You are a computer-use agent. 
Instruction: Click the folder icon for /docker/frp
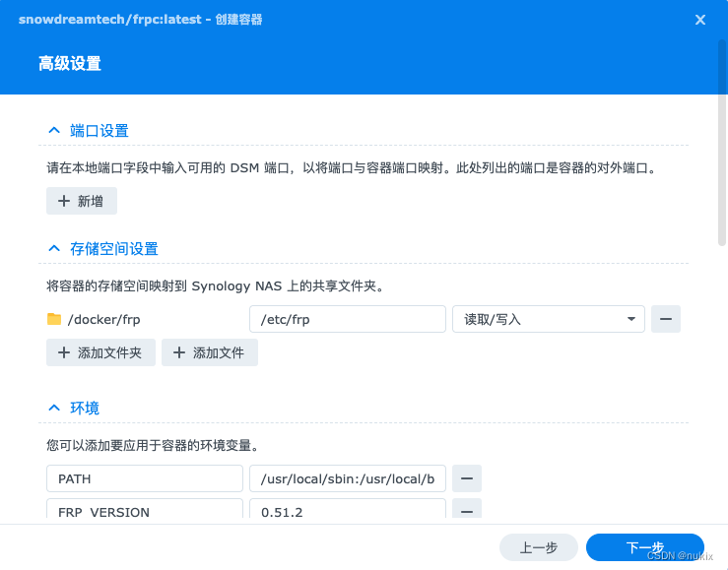[54, 319]
